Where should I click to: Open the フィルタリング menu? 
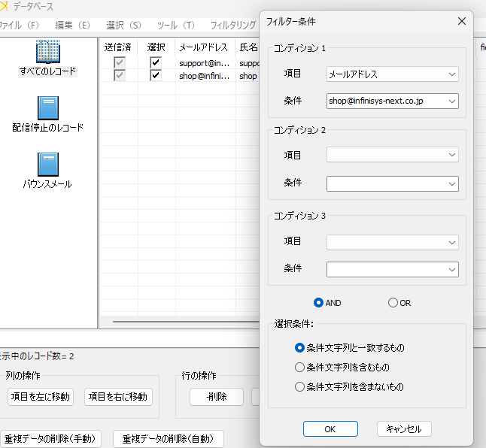[233, 25]
